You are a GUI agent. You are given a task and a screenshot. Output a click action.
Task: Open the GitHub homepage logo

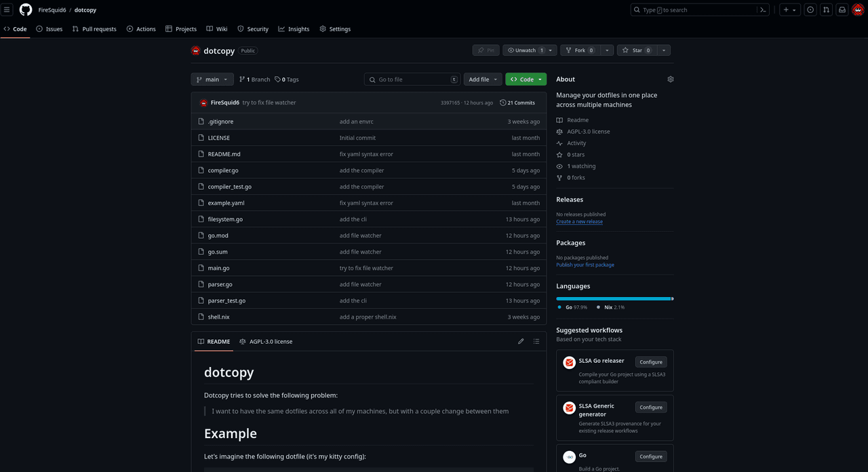click(x=26, y=9)
